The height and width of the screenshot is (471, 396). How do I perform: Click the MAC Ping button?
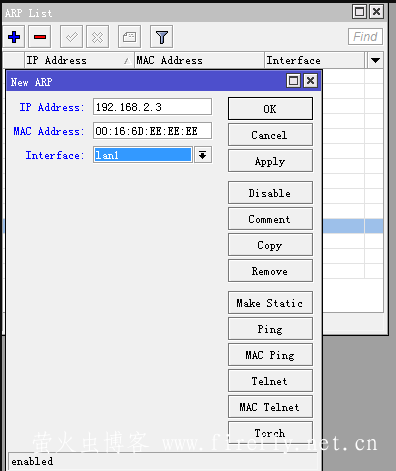pyautogui.click(x=270, y=355)
